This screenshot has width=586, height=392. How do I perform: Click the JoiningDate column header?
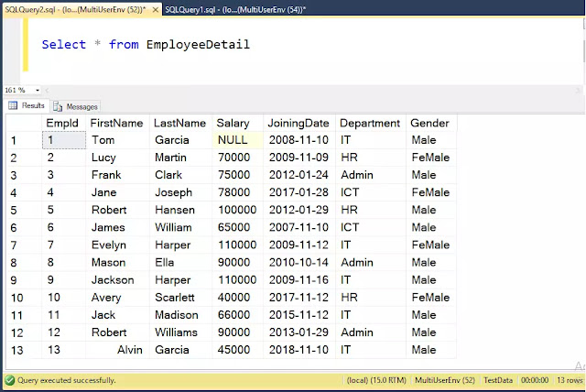[299, 123]
